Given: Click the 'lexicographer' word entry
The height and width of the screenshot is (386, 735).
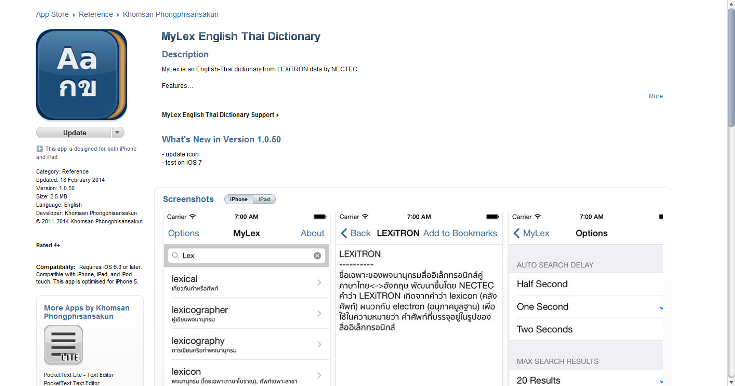Looking at the screenshot, I should 200,310.
